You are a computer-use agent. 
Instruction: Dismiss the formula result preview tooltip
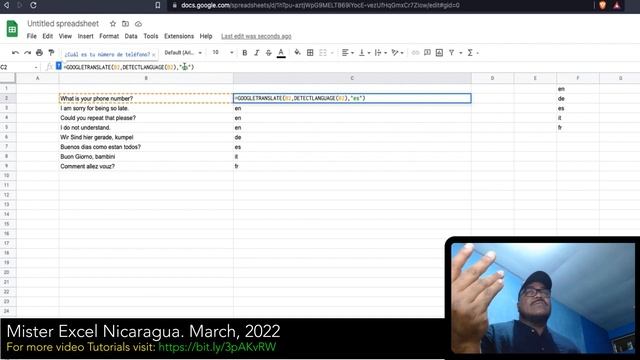coord(153,55)
